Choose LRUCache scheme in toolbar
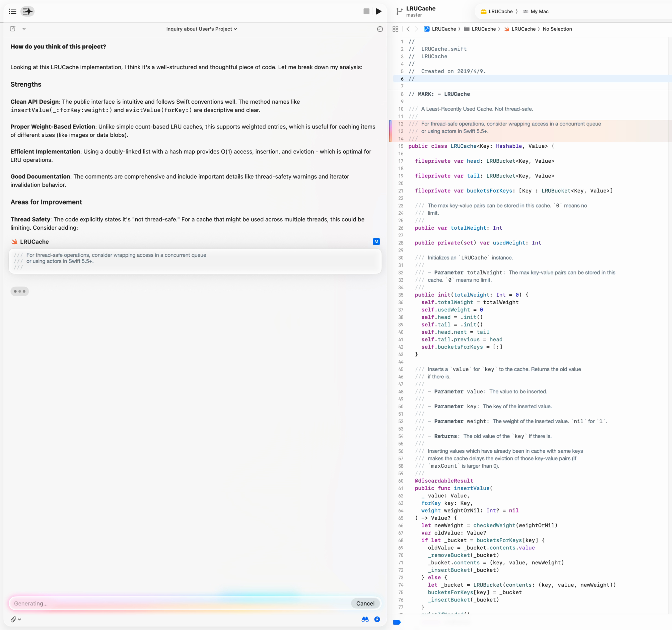This screenshot has height=630, width=672. 497,11
